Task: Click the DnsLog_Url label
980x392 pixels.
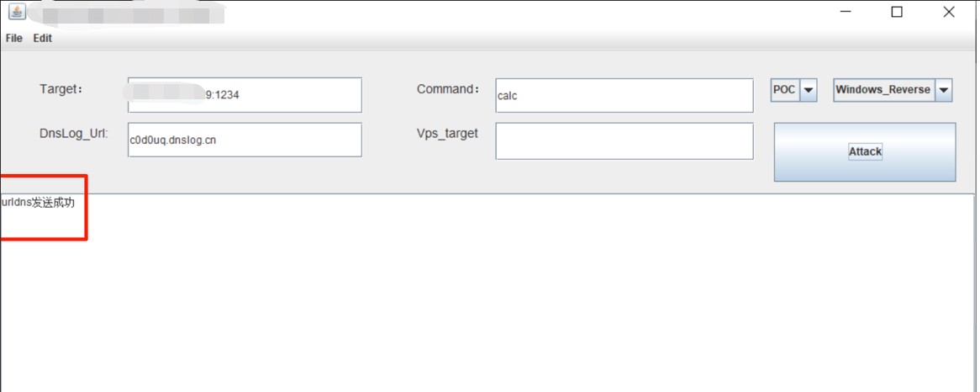Action: (74, 133)
